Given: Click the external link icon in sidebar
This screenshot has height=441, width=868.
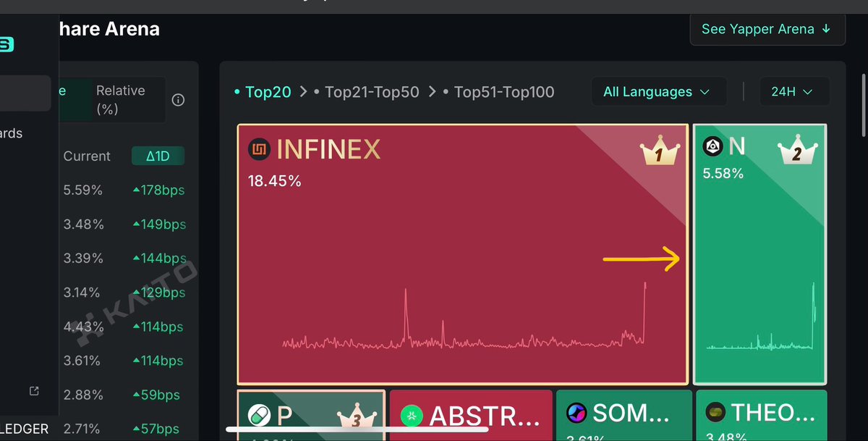Looking at the screenshot, I should pyautogui.click(x=34, y=391).
